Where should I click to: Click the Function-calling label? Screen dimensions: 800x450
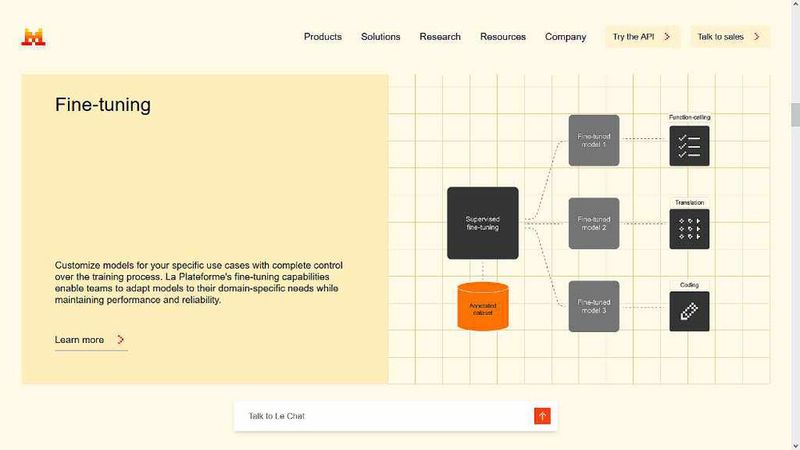[x=689, y=117]
